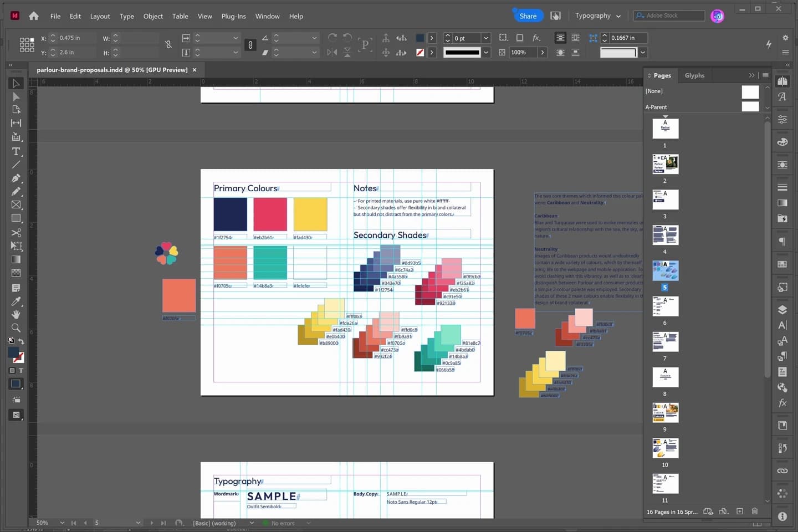This screenshot has height=532, width=798.
Task: Close the parlour-brand-proposals.indd tab
Action: [195, 70]
